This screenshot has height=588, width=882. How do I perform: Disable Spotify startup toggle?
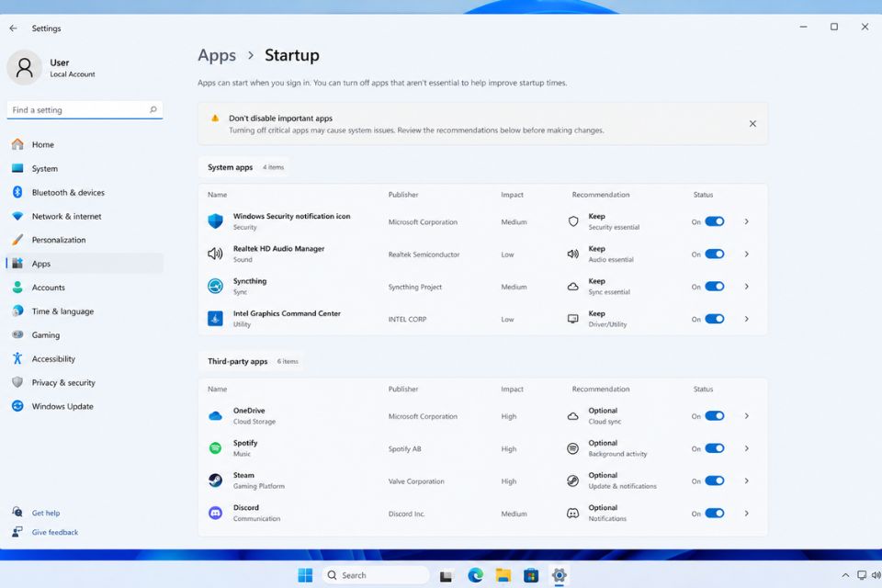pyautogui.click(x=715, y=448)
